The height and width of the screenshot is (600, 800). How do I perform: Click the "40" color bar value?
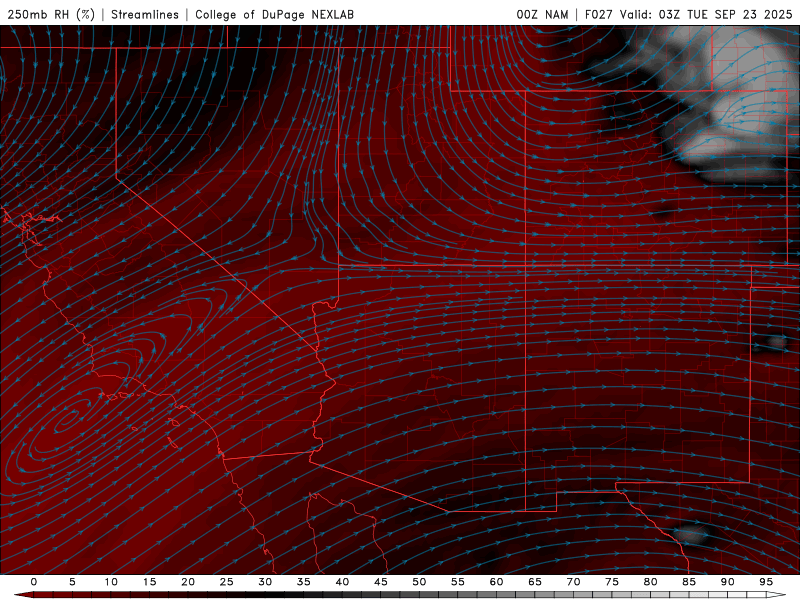(342, 582)
